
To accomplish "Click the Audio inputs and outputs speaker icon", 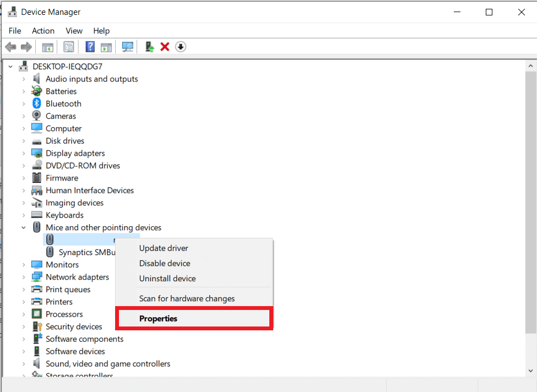I will [x=36, y=79].
